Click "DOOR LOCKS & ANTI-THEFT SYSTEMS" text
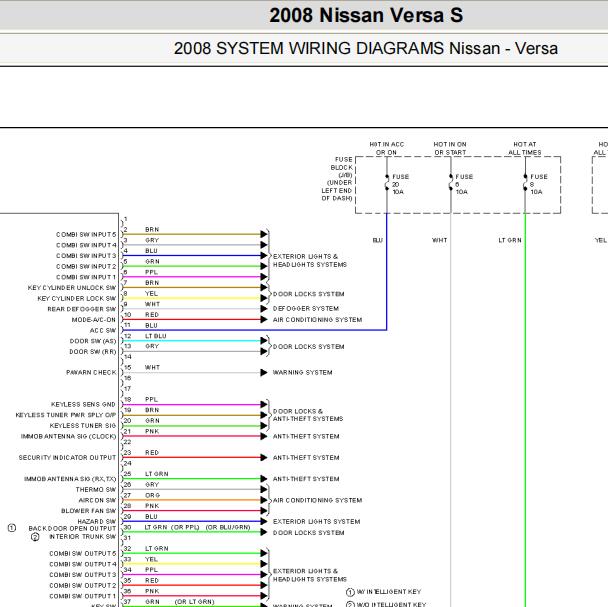Viewport: 608px width, 607px height. [x=308, y=415]
